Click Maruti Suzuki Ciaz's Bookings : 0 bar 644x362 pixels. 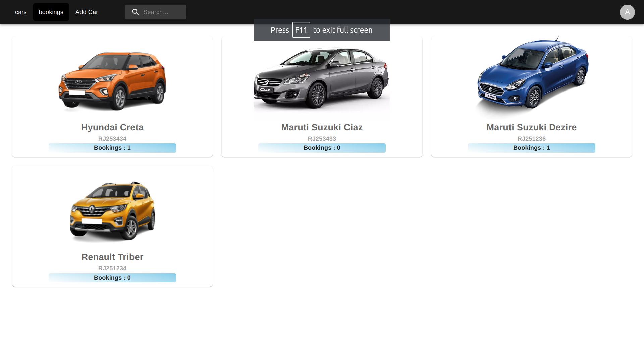tap(322, 148)
